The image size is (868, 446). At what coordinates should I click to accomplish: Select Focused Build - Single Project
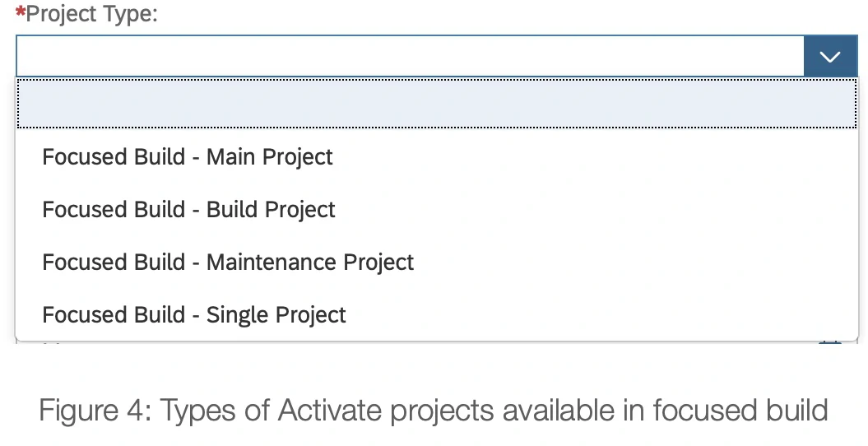click(194, 315)
